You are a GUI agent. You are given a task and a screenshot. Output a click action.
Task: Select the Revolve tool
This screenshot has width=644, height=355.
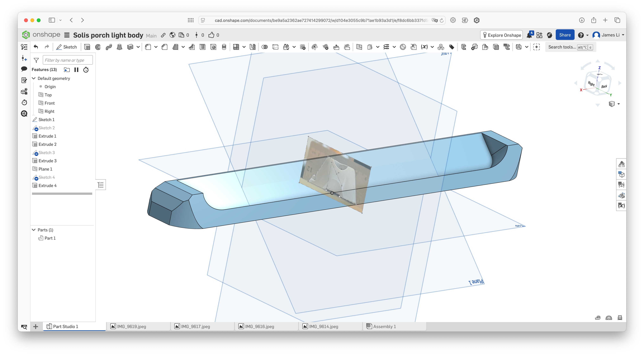click(98, 47)
